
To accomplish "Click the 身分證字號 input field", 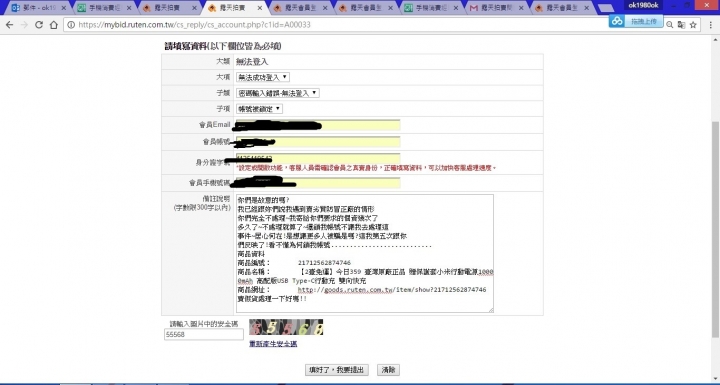I will tap(318, 159).
